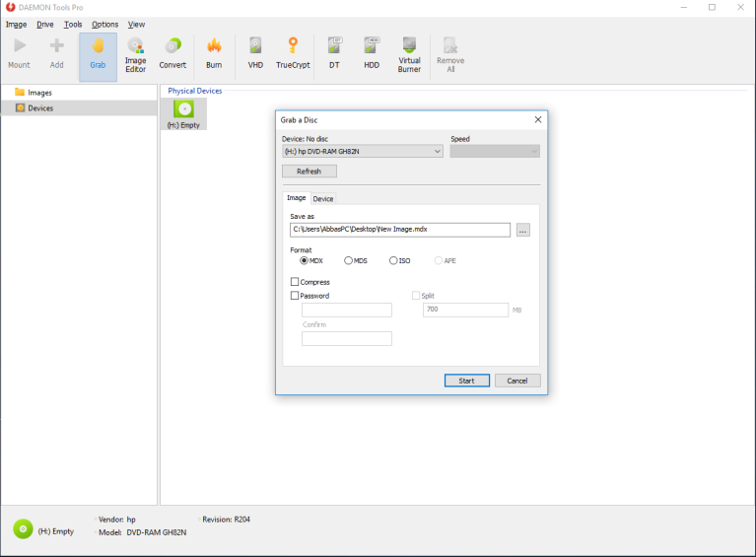The image size is (756, 557).
Task: Open the Virtual Burner tool
Action: pos(409,54)
